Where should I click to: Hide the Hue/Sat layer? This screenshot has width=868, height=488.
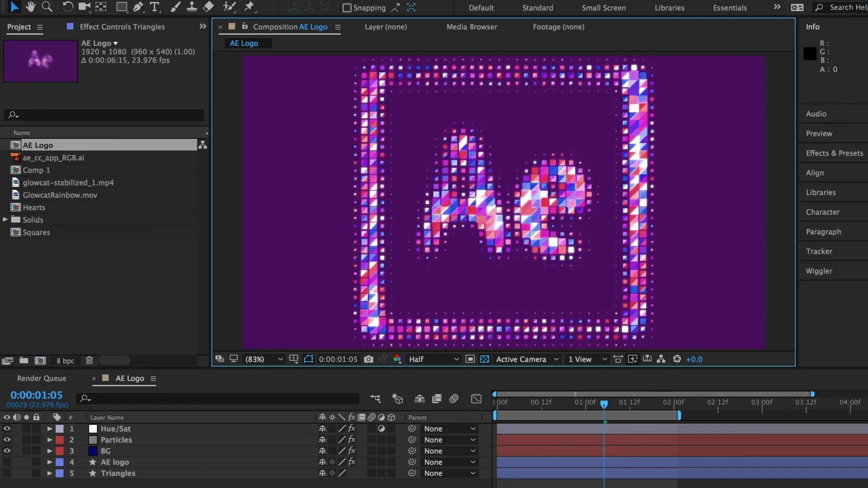7,428
